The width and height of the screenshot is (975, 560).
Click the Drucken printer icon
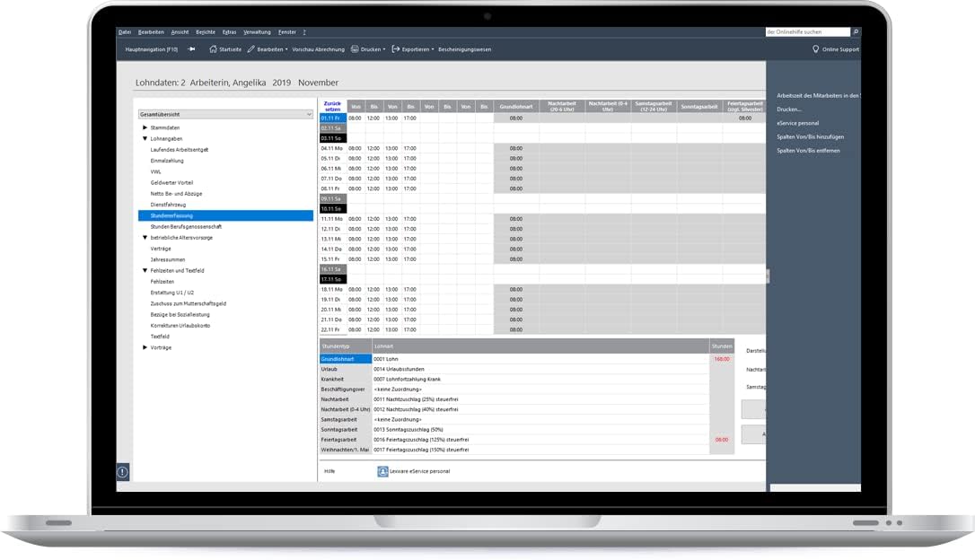click(x=355, y=49)
